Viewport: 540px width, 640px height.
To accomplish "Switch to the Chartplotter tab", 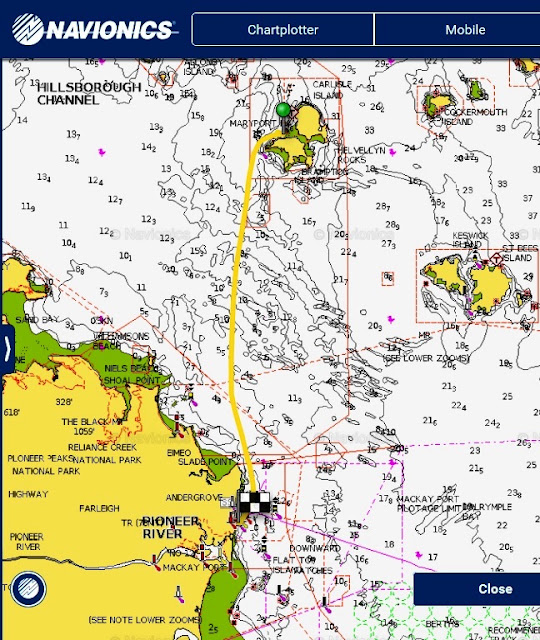I will (x=282, y=29).
